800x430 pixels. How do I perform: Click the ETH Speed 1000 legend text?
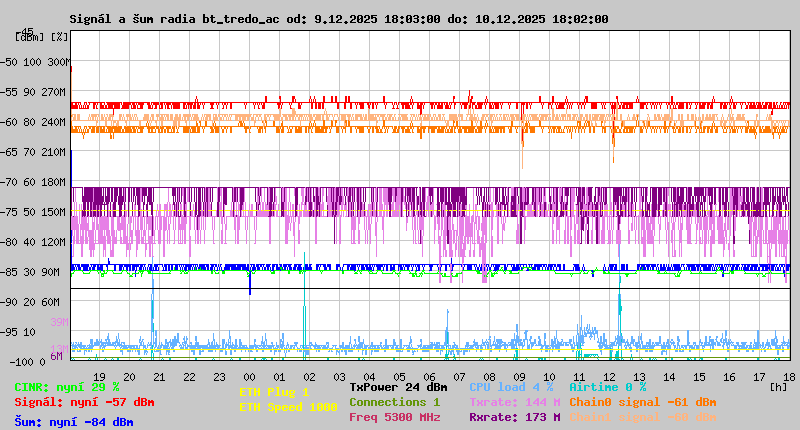point(288,407)
